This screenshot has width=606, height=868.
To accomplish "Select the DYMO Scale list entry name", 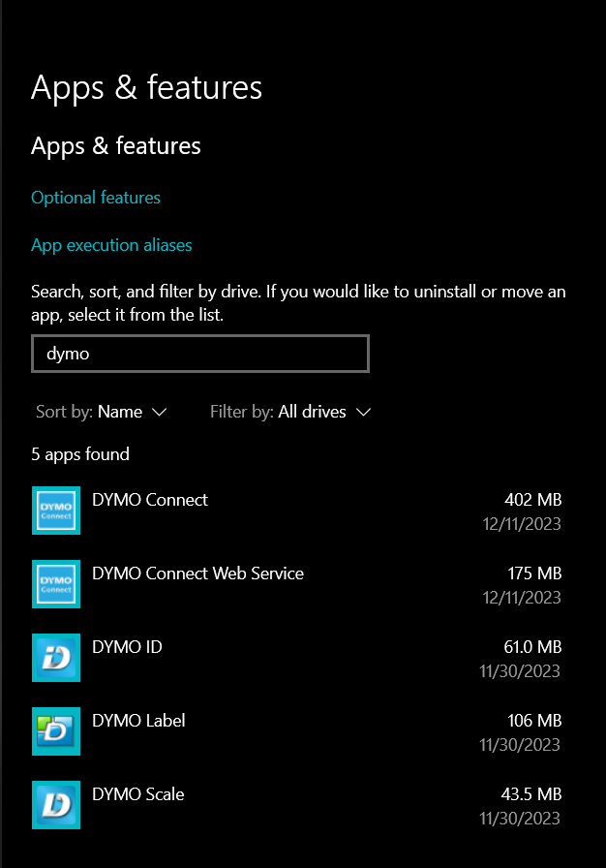I will point(137,794).
